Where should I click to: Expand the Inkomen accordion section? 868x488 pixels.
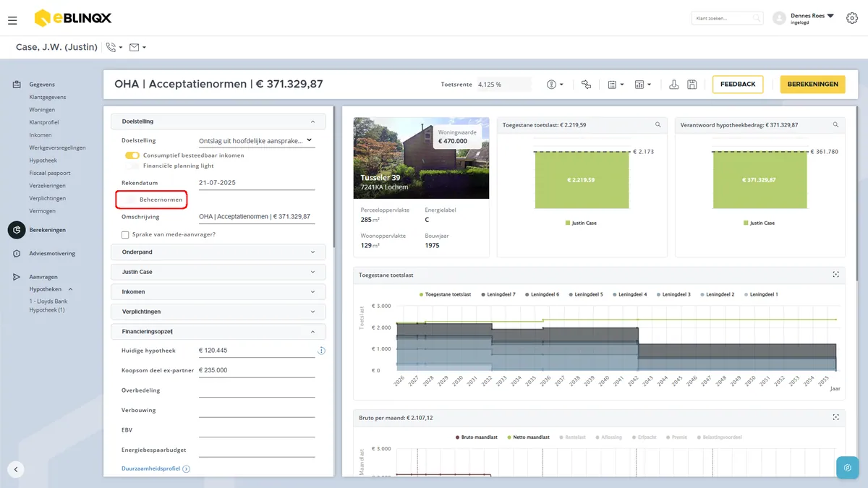tap(218, 292)
